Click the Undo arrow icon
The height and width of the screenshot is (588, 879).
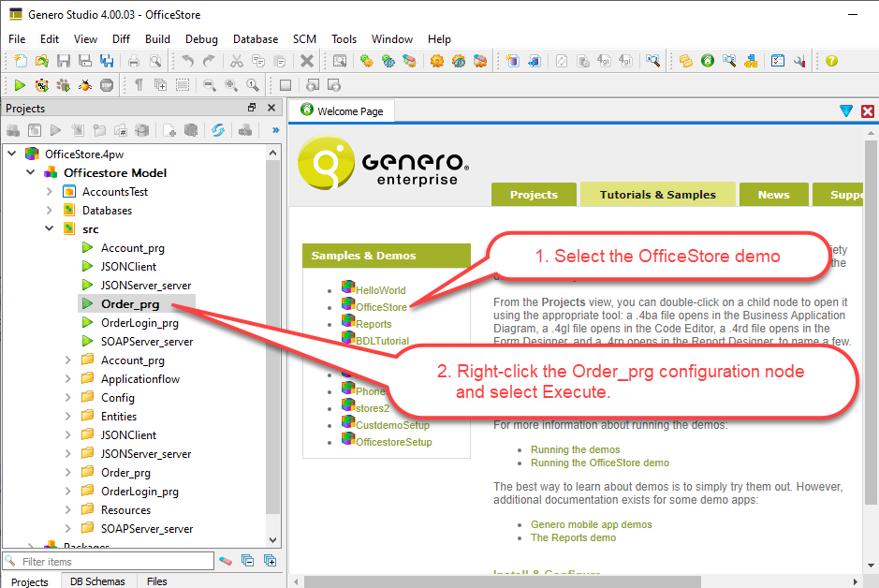187,60
